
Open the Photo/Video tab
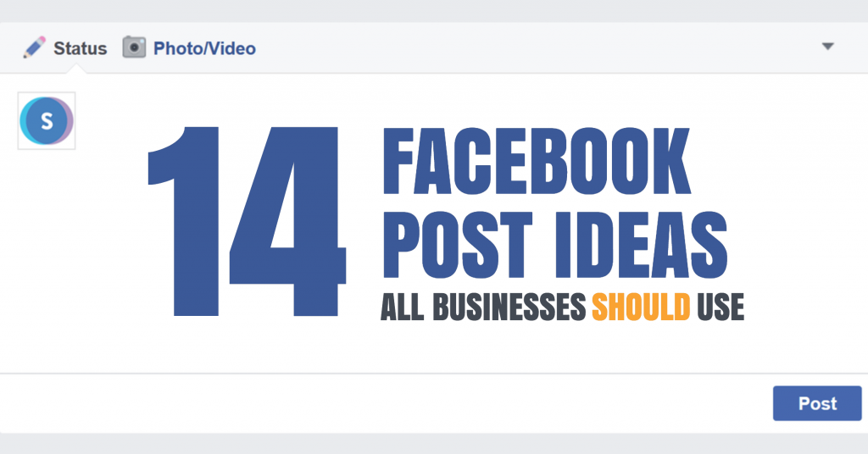tap(204, 48)
